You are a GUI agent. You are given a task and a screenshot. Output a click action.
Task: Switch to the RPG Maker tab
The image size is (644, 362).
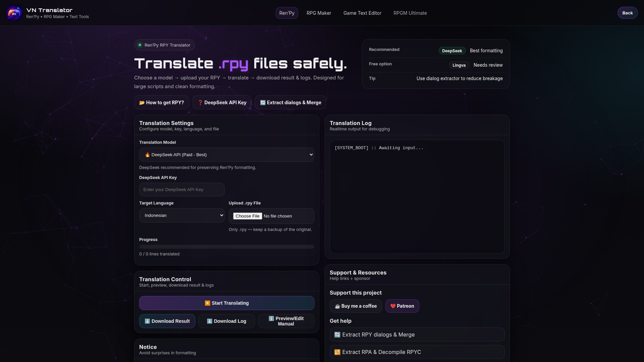click(319, 13)
